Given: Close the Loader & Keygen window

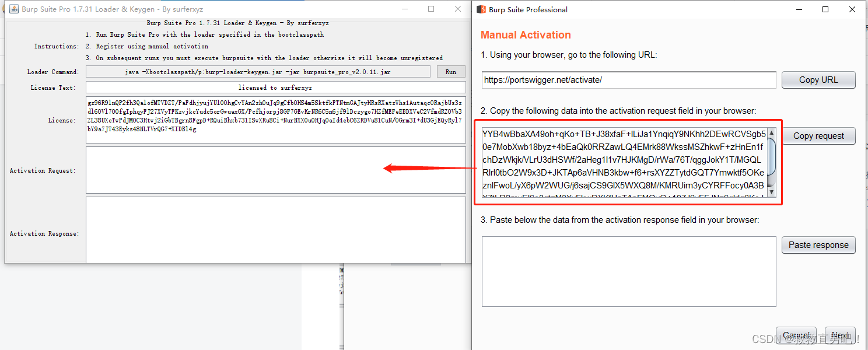Looking at the screenshot, I should (x=458, y=9).
